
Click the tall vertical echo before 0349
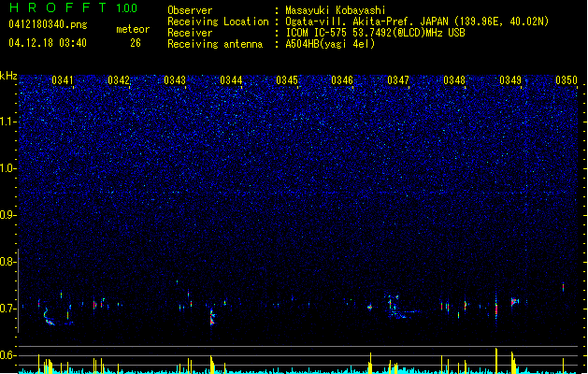tap(496, 309)
